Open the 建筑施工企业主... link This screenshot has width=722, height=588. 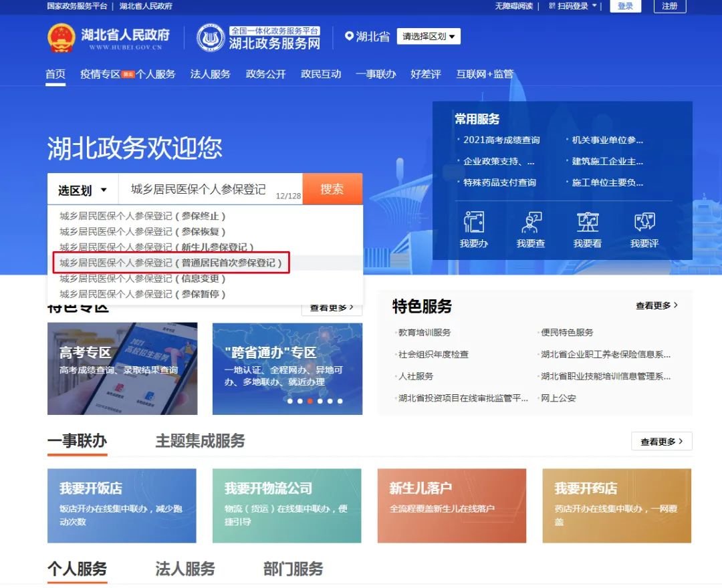click(x=607, y=162)
